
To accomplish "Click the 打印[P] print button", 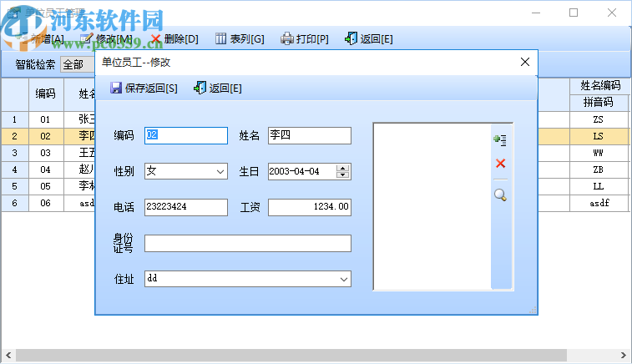I will [x=305, y=38].
